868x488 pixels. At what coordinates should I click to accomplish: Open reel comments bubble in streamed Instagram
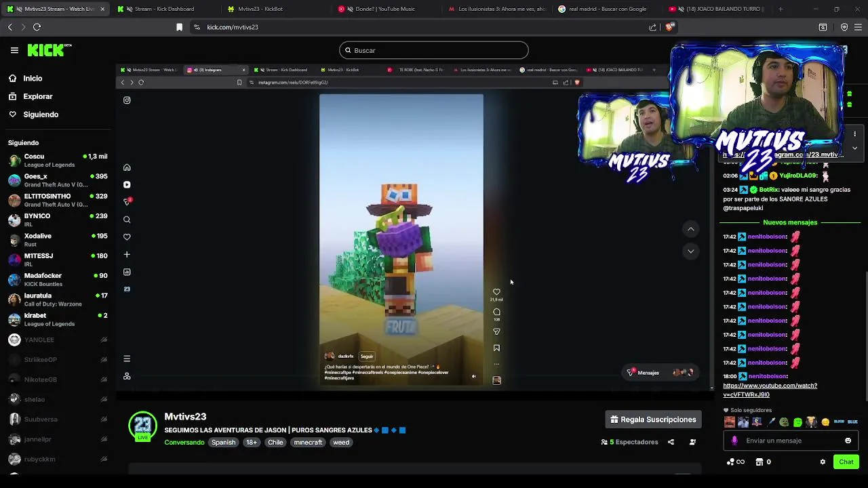point(496,312)
